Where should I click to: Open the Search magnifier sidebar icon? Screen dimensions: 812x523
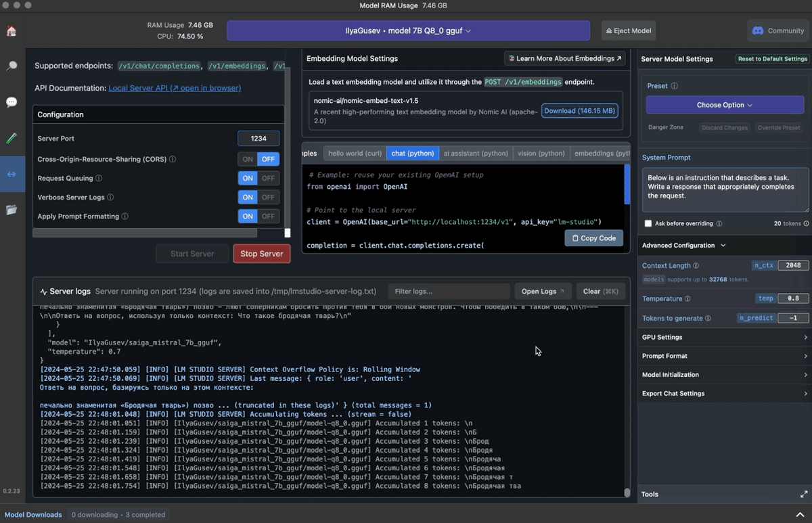(12, 66)
